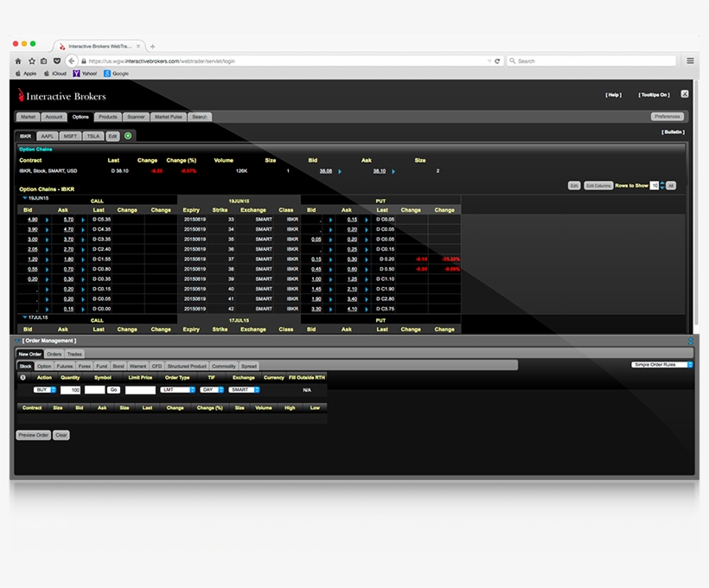Screen dimensions: 709x588
Task: Click call bid arrow on strike 33 row
Action: click(x=47, y=220)
